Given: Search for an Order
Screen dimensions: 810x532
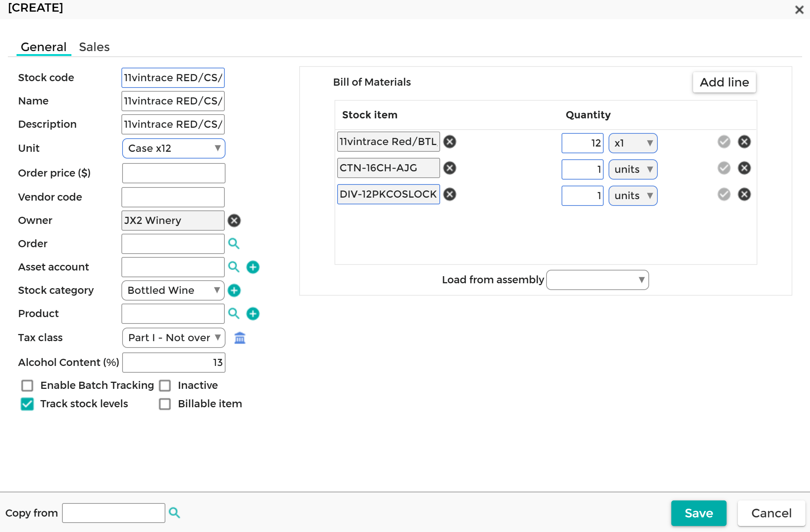Looking at the screenshot, I should click(234, 243).
